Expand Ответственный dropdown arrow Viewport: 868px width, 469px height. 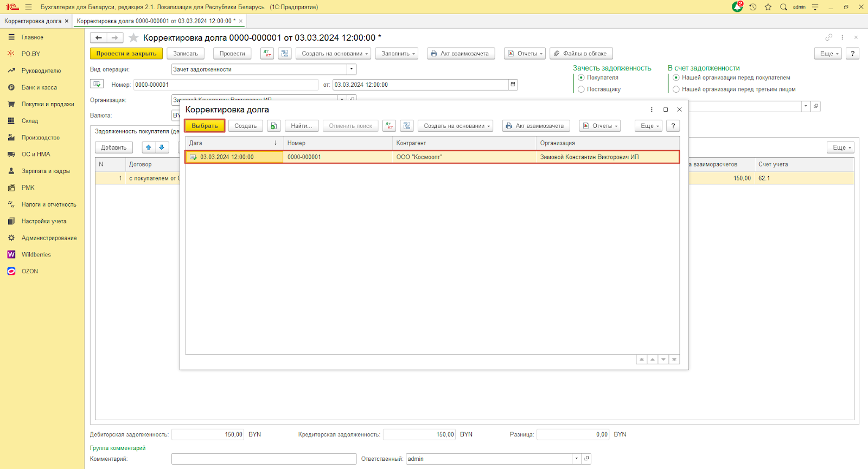click(577, 459)
